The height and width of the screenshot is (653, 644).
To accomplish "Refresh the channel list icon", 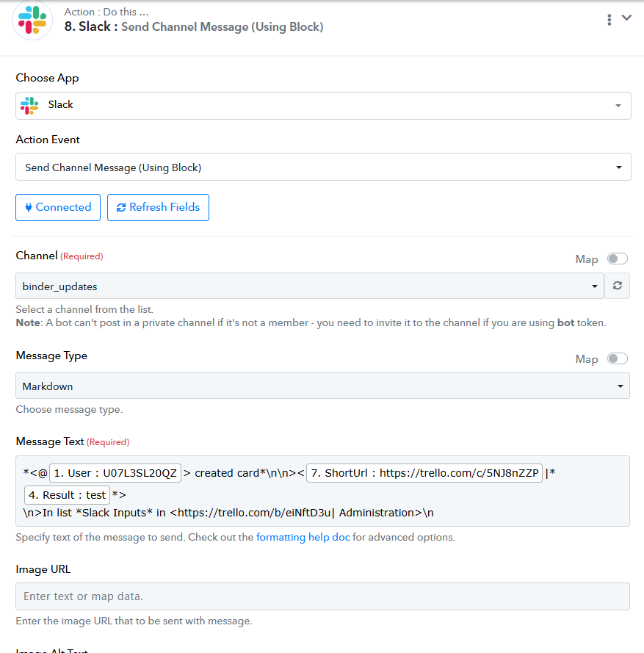I will 618,286.
